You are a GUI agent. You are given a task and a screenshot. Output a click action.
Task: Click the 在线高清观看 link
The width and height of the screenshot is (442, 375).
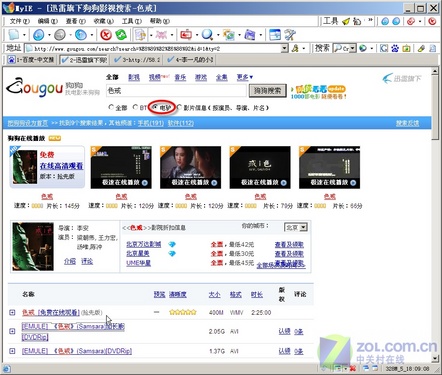click(61, 166)
